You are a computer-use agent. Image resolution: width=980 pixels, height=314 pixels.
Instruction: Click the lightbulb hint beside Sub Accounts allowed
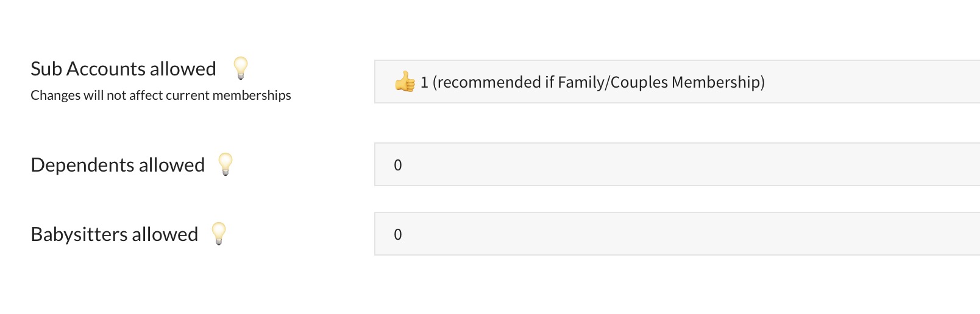pyautogui.click(x=241, y=68)
